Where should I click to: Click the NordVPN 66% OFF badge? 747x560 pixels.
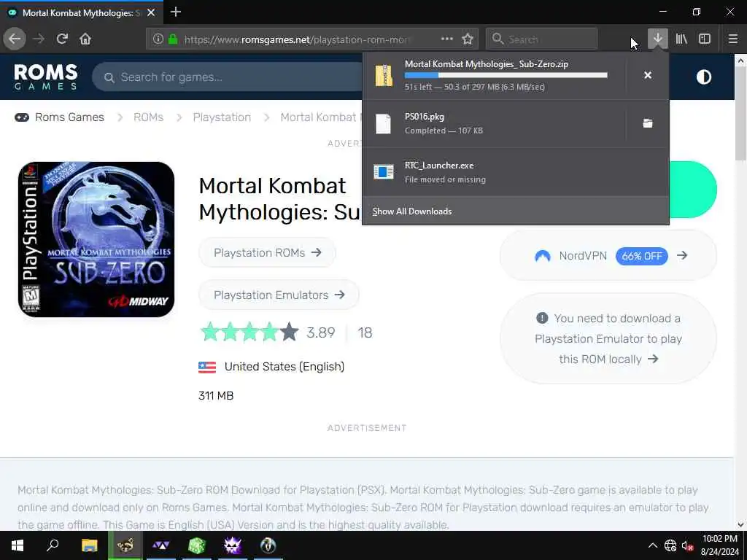(642, 256)
